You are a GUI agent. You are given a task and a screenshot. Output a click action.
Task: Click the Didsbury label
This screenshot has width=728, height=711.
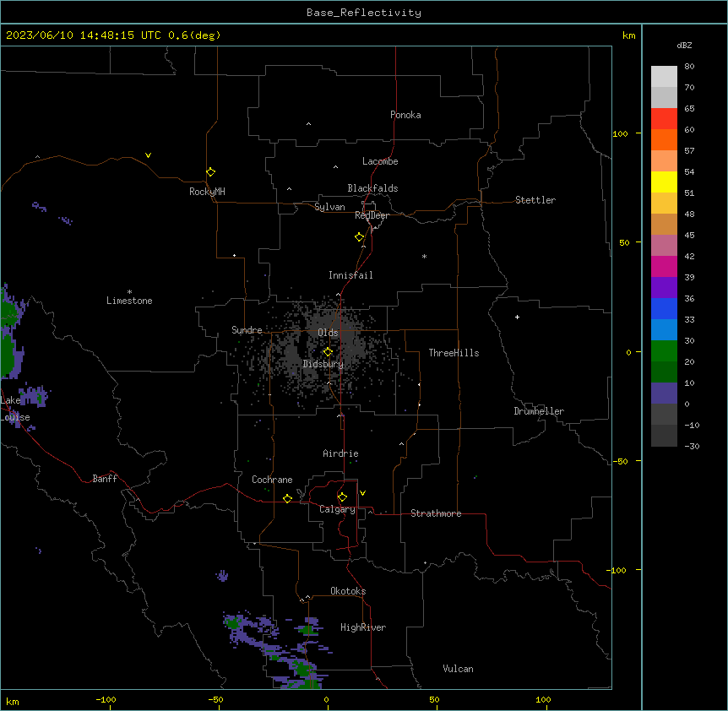tap(323, 364)
